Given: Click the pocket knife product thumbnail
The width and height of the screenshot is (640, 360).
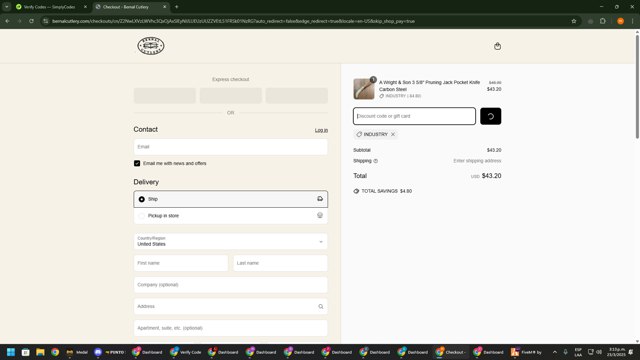Looking at the screenshot, I should tap(364, 89).
